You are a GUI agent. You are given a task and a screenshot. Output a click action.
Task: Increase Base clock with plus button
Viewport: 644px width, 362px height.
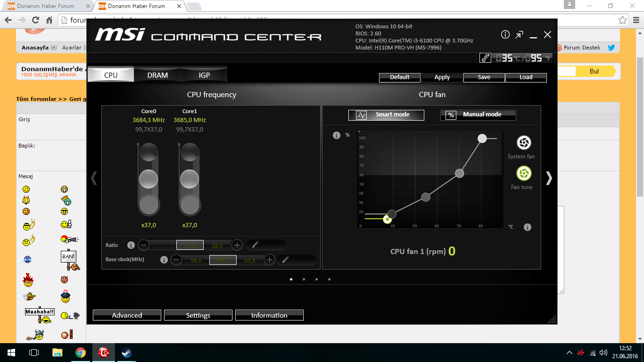click(x=270, y=260)
